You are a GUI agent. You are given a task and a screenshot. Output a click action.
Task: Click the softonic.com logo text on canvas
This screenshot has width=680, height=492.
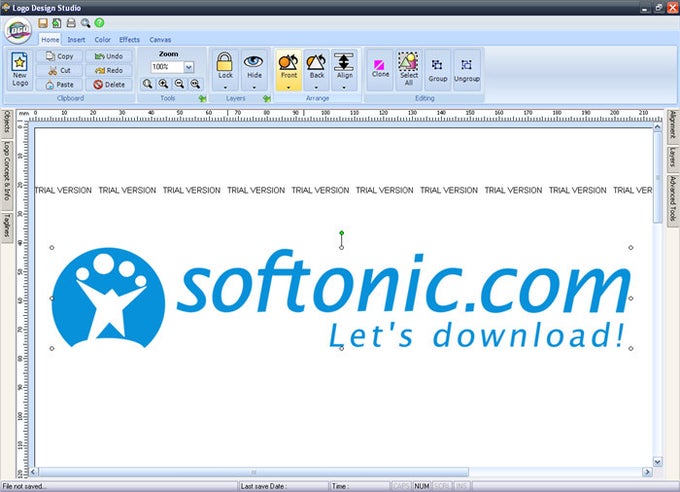pos(403,281)
